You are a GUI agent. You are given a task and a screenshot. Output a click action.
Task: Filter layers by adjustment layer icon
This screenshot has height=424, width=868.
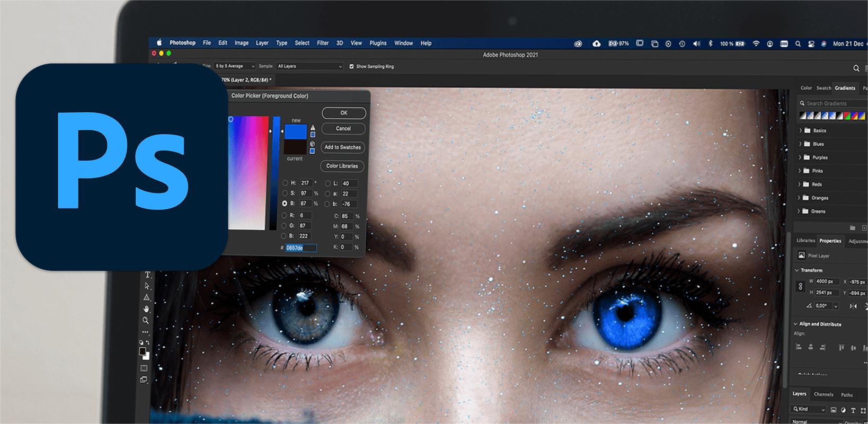pyautogui.click(x=843, y=410)
